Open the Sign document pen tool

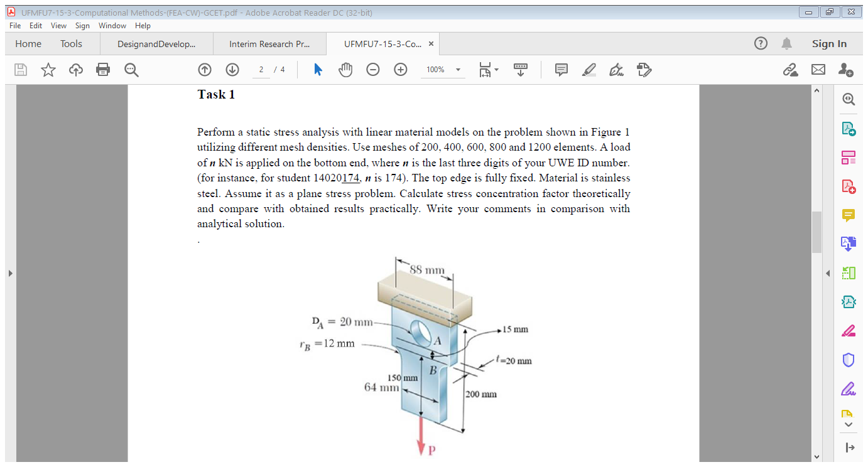617,70
